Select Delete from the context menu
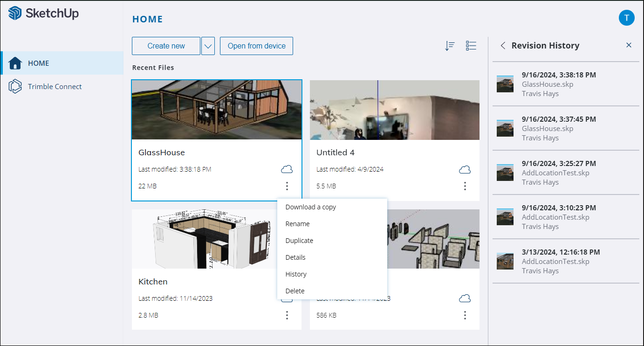 [x=295, y=291]
